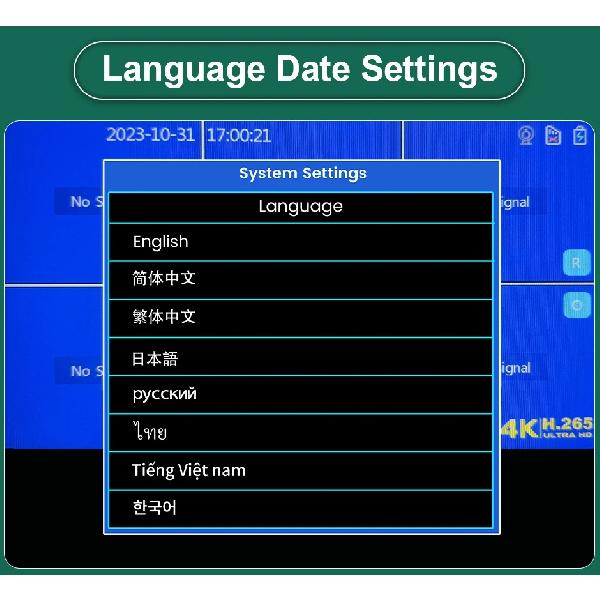Select 繁体中文 language option

tap(300, 318)
